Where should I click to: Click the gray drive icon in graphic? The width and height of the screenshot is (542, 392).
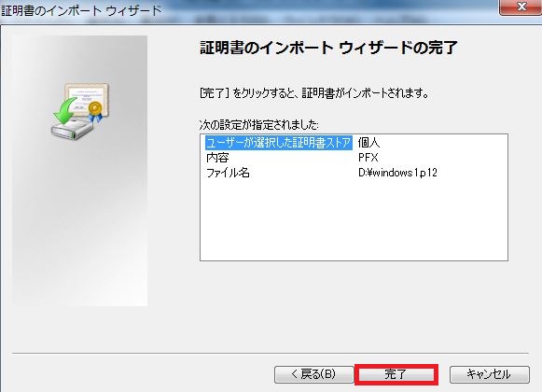[72, 130]
